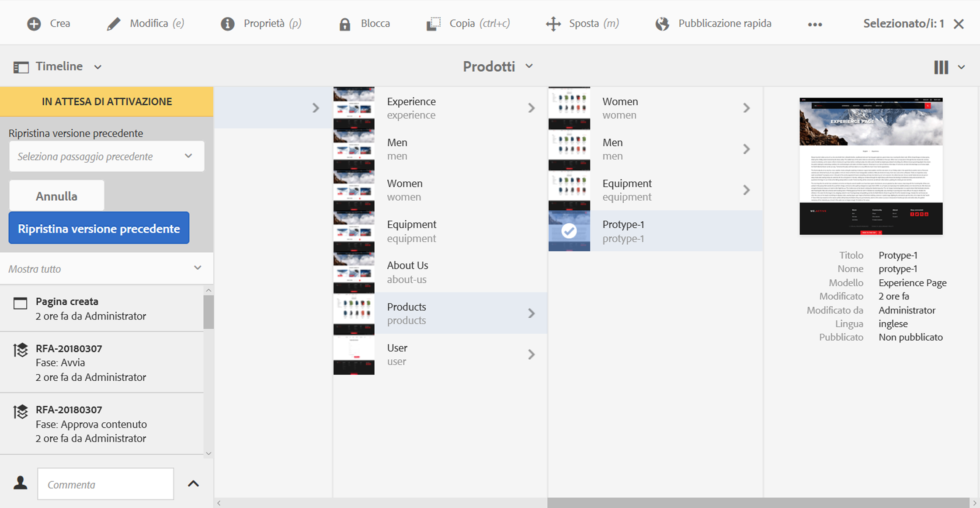Click the Blocca lock icon

click(345, 24)
